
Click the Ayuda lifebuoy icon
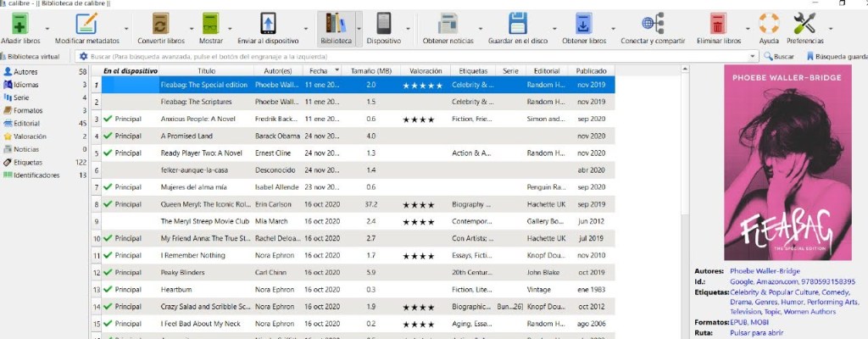click(769, 24)
